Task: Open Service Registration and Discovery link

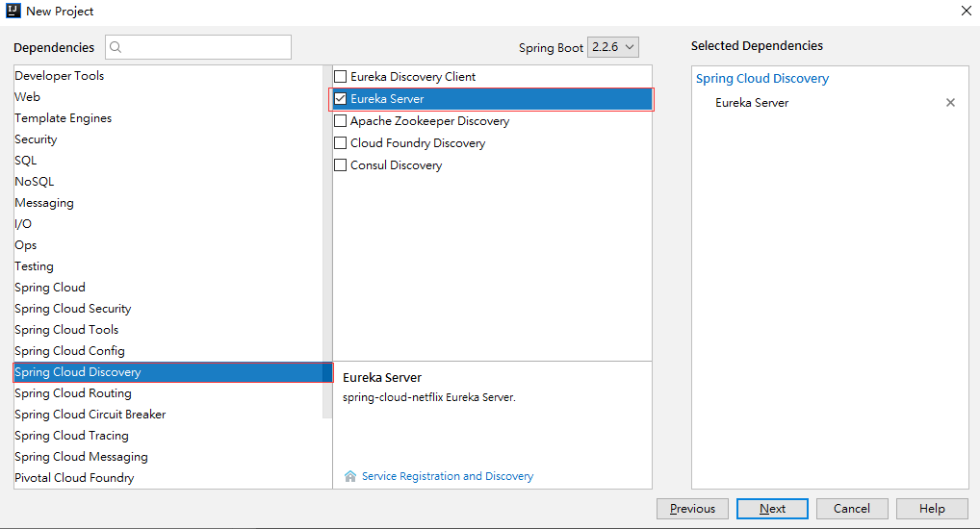Action: tap(447, 476)
